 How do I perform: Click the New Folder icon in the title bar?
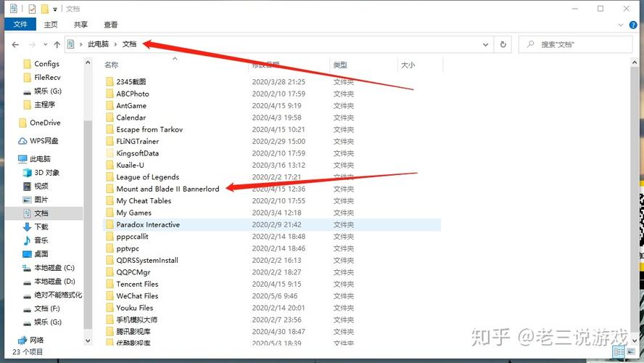45,9
